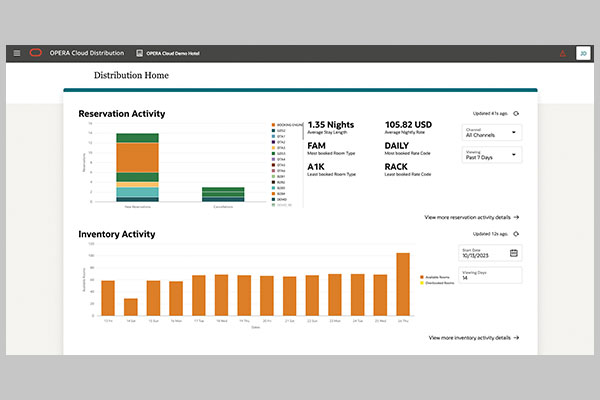Click the hotel property icon in header

coord(140,53)
